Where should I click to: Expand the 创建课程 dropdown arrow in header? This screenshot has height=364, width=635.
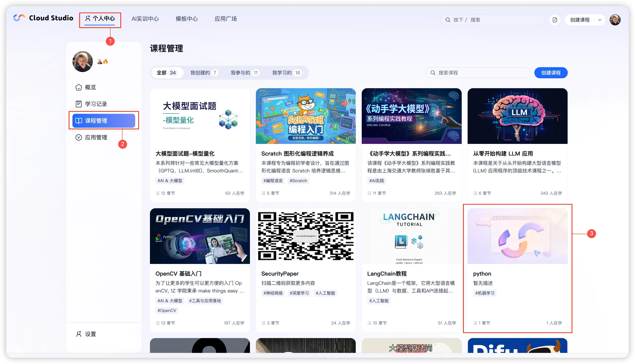point(600,20)
